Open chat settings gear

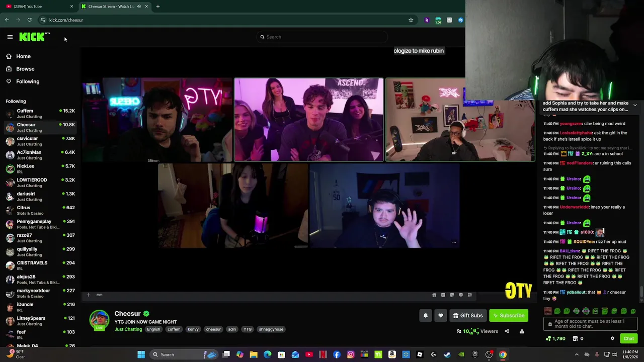click(612, 338)
